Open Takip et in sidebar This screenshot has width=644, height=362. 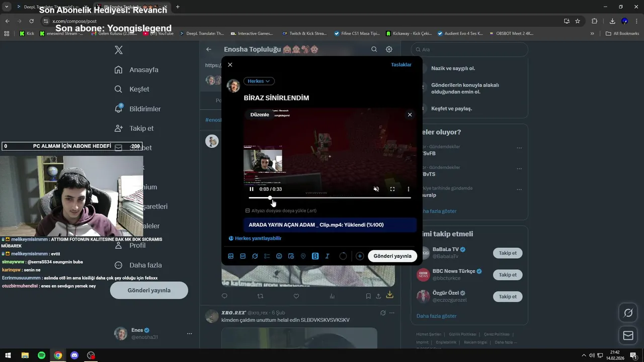click(134, 128)
